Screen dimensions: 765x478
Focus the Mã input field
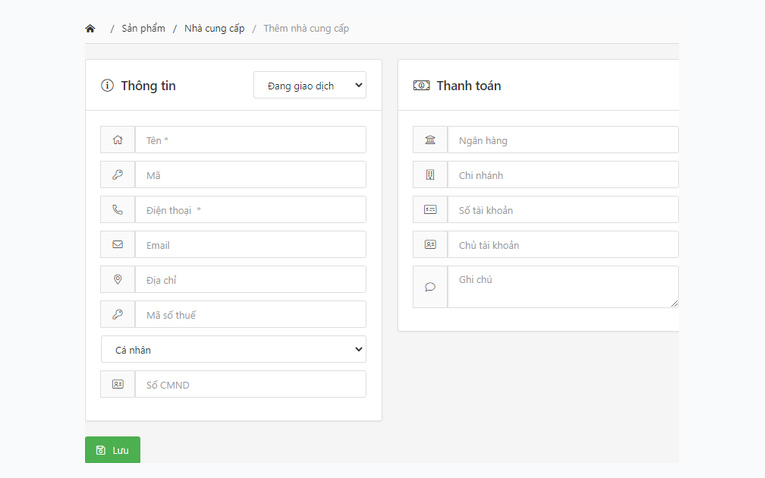(x=250, y=175)
